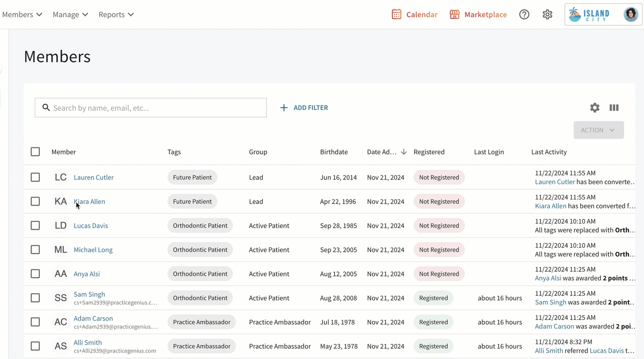
Task: Click the search magnifier icon
Action: click(46, 108)
